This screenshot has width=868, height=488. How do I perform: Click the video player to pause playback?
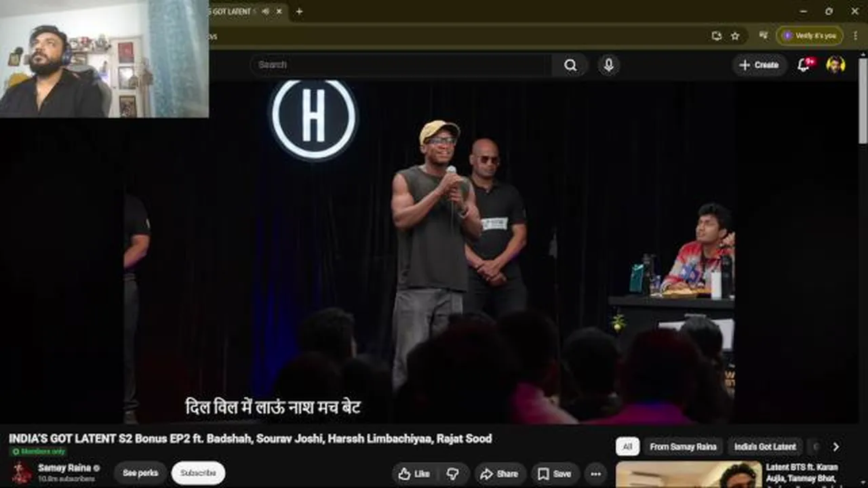click(429, 251)
